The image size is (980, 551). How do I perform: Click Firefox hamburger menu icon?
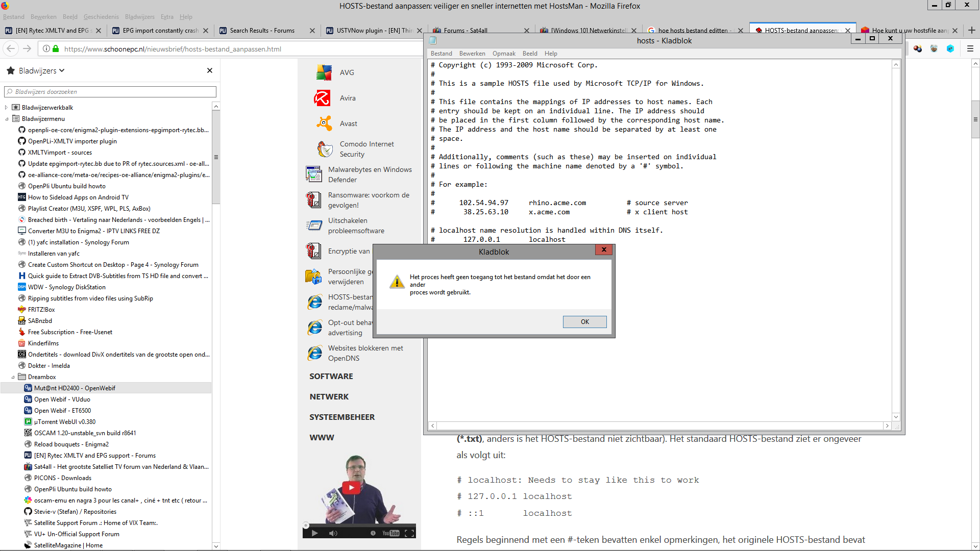tap(970, 49)
